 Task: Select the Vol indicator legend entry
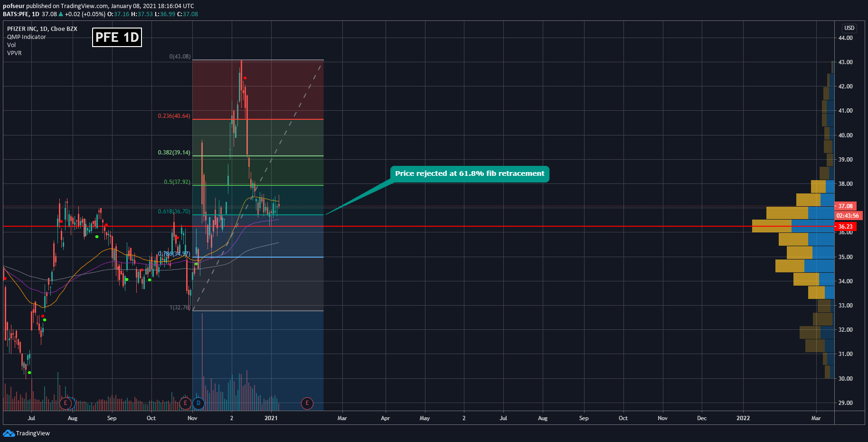tap(11, 45)
